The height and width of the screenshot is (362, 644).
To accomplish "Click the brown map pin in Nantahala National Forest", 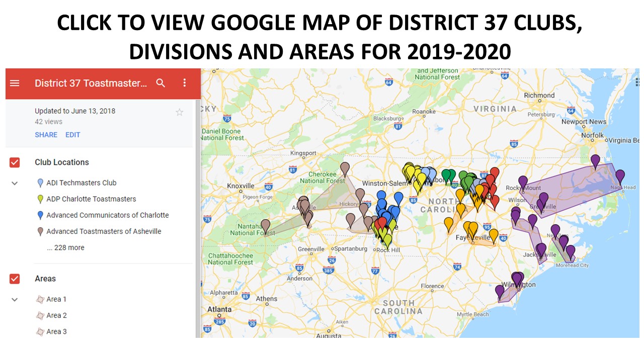I will pyautogui.click(x=265, y=226).
